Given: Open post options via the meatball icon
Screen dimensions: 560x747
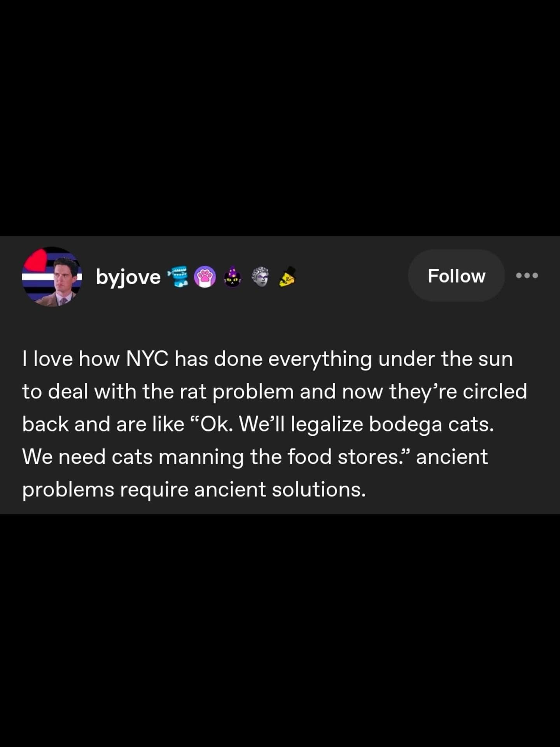Looking at the screenshot, I should [526, 275].
